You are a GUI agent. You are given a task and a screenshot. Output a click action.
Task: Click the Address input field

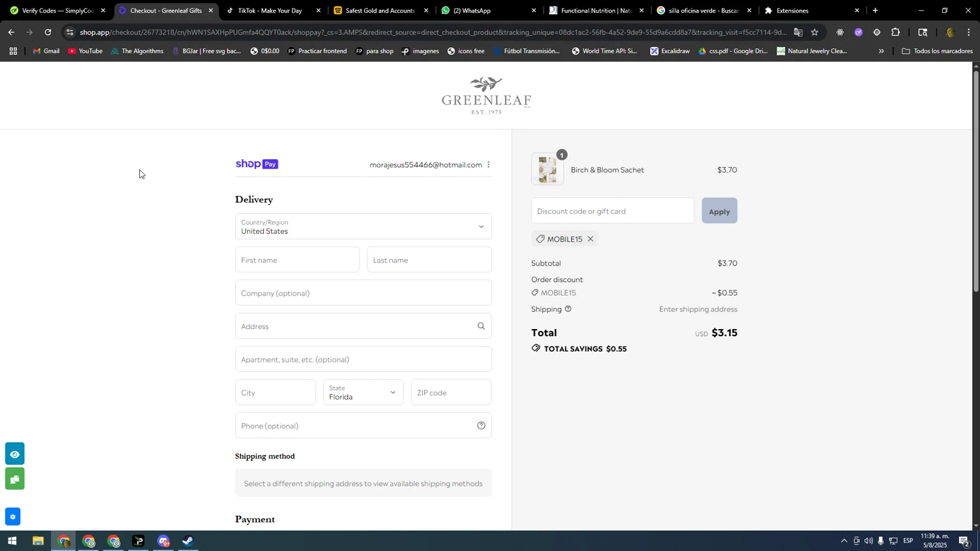(363, 326)
